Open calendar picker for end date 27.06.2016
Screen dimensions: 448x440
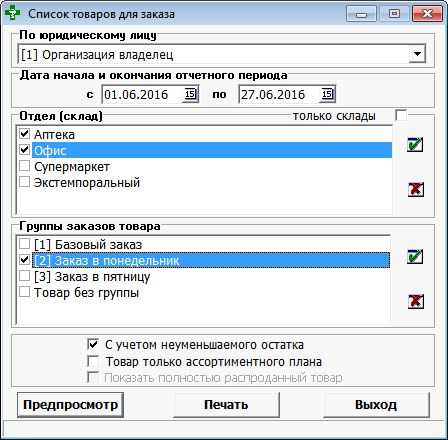click(327, 94)
